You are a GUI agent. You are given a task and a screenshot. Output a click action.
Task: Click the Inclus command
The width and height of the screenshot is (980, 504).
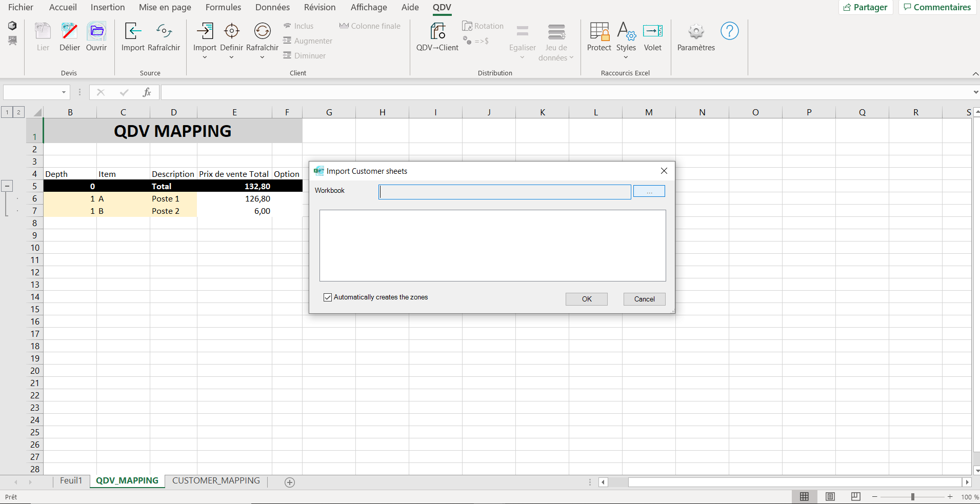point(298,26)
